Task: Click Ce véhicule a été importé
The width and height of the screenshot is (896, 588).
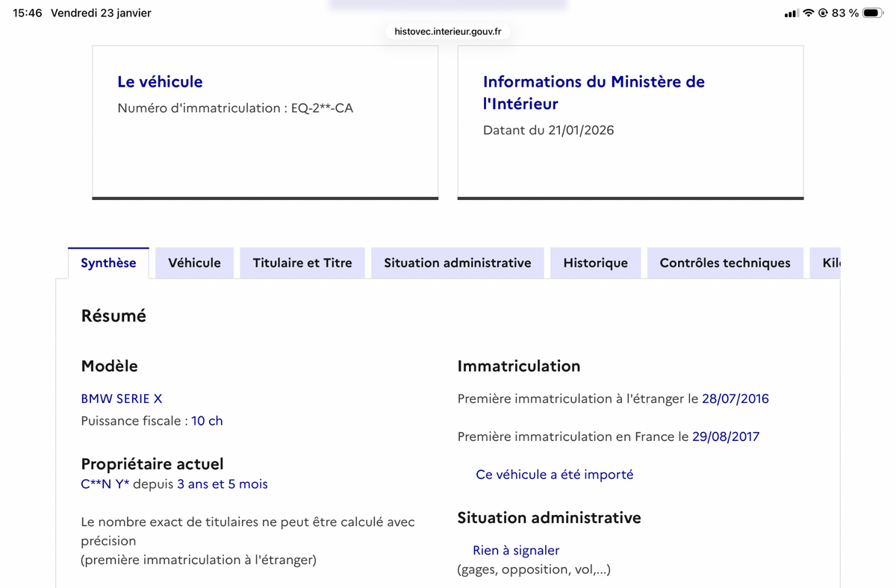Action: pos(555,475)
